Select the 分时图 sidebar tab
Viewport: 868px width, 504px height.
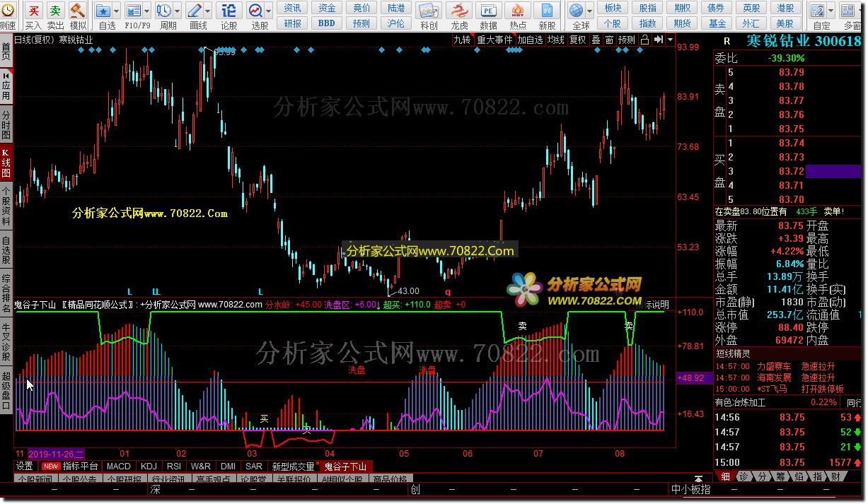[6, 124]
